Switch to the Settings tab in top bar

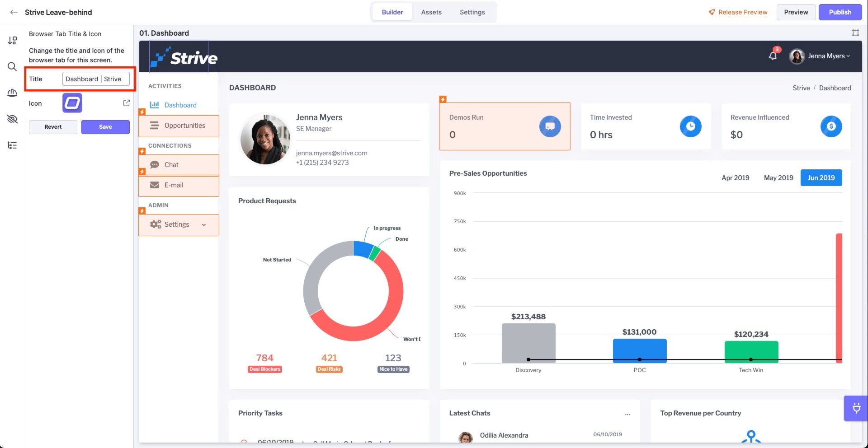click(472, 12)
